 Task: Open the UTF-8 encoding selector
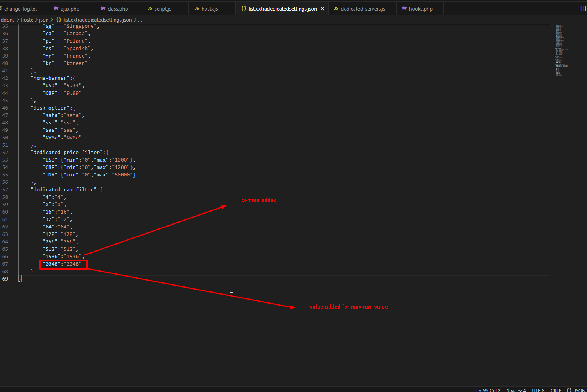(538, 390)
